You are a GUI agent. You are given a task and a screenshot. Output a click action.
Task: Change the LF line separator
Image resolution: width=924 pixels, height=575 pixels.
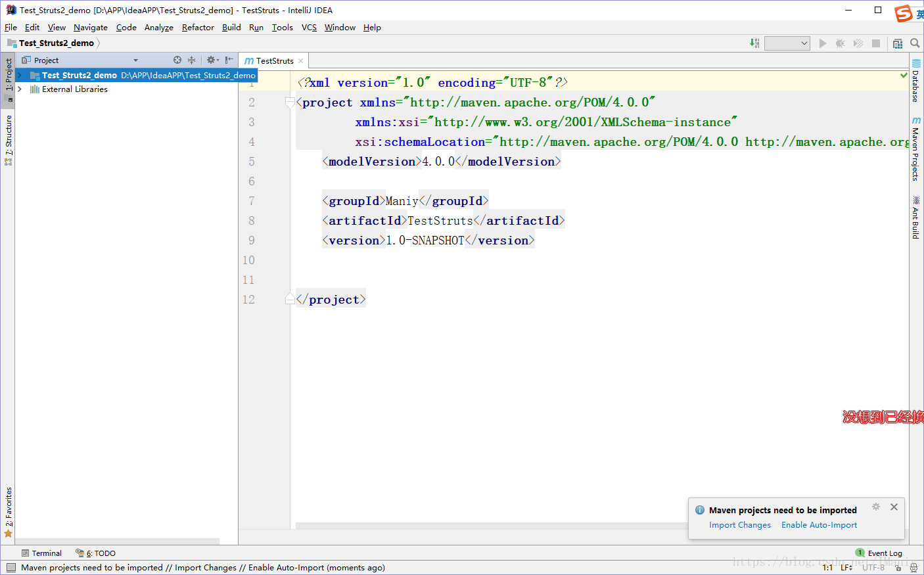tap(846, 568)
